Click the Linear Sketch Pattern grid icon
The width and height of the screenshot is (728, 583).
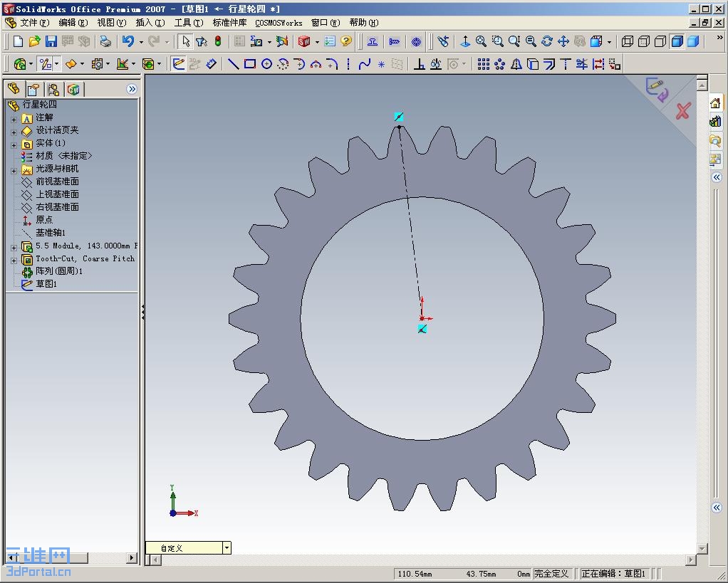tap(484, 64)
